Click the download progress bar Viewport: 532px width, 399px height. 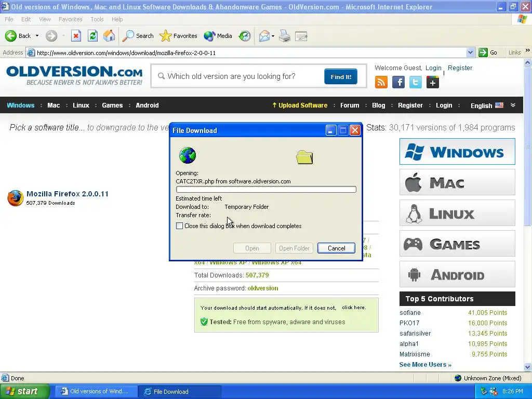point(266,189)
